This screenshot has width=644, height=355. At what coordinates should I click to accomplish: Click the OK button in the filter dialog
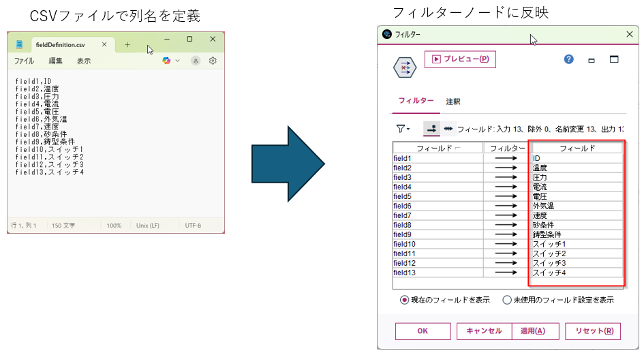pos(423,331)
